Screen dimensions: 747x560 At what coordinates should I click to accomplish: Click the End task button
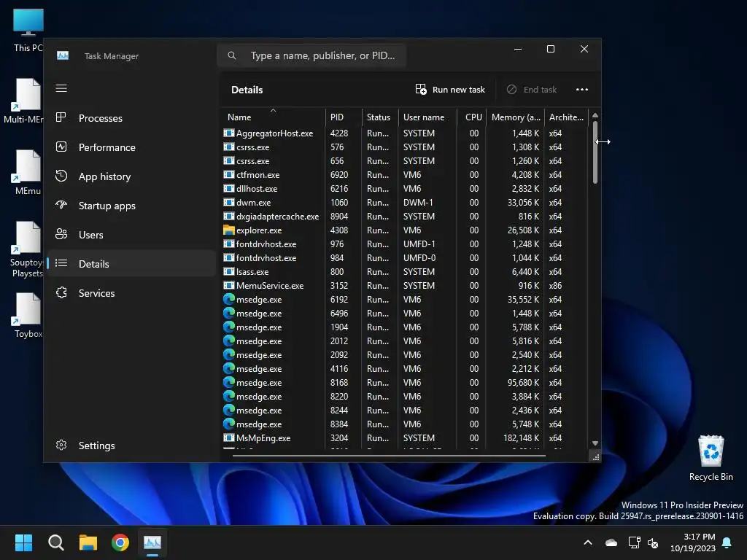[532, 90]
